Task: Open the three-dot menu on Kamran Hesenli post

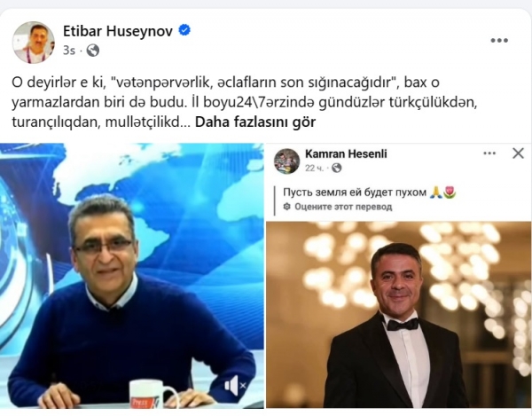Action: click(x=489, y=153)
